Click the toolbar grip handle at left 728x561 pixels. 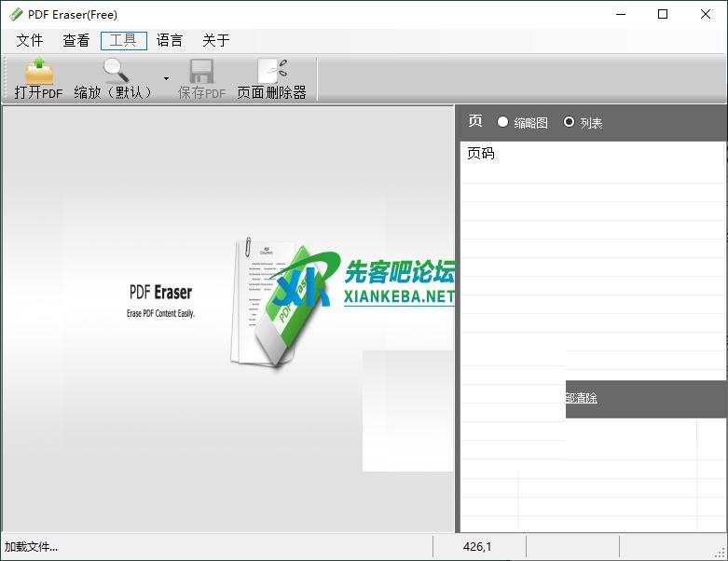pos(6,78)
